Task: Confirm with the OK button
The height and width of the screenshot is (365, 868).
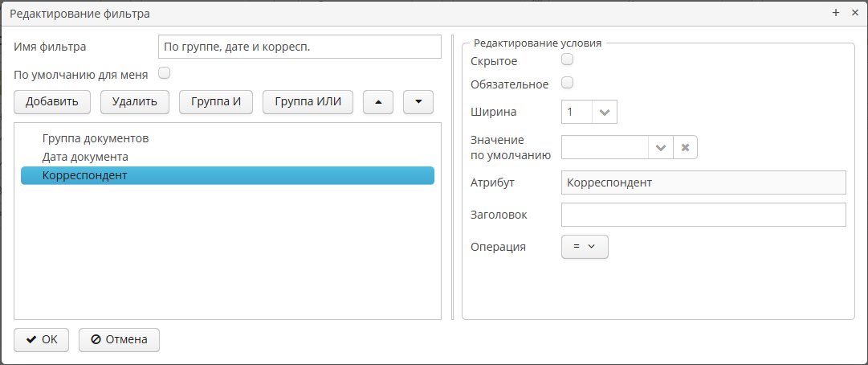Action: pyautogui.click(x=42, y=339)
